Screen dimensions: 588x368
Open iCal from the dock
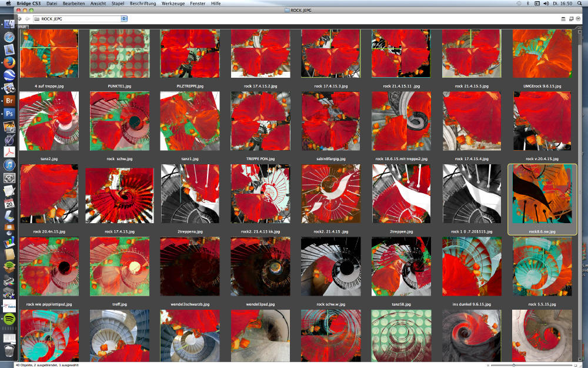point(9,203)
